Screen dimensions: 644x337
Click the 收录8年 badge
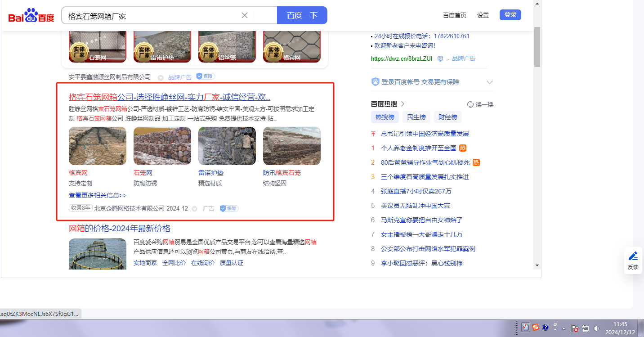point(80,208)
